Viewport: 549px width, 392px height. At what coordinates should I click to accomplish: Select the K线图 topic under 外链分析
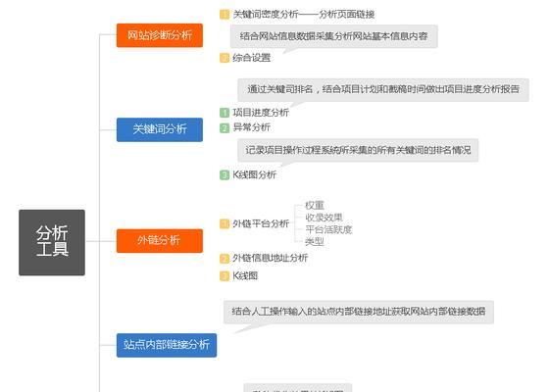245,275
